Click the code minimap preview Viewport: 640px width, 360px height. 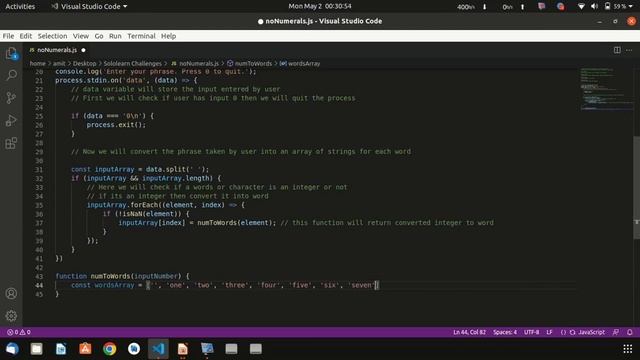pos(607,89)
